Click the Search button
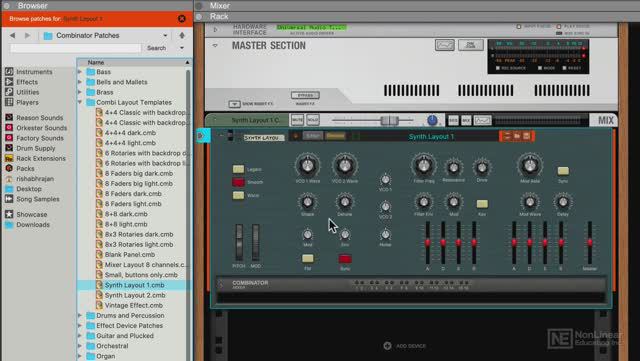This screenshot has width=640, height=361. (x=156, y=48)
